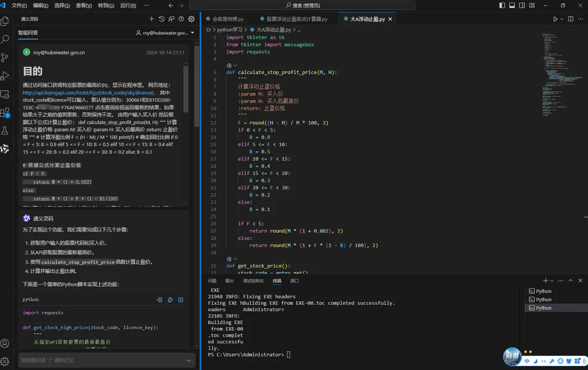588x370 pixels.
Task: Open the Testing flask view
Action: (x=5, y=131)
